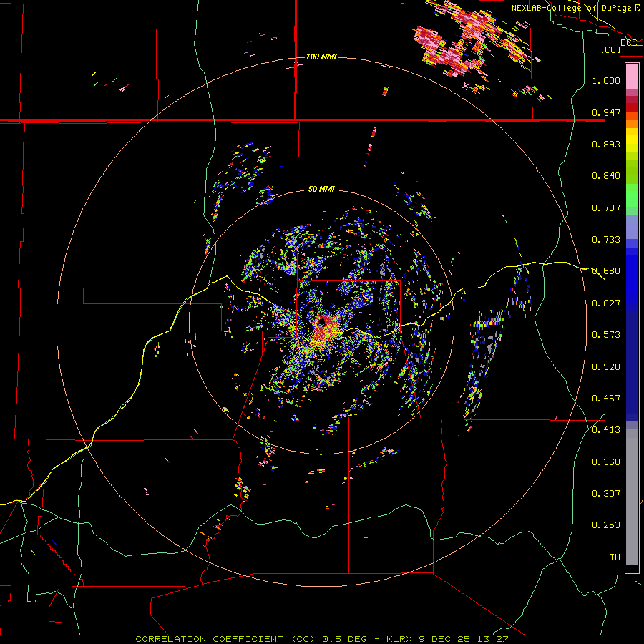Viewport: 644px width, 644px height.
Task: Click the 0.840 legend value
Action: tap(606, 175)
